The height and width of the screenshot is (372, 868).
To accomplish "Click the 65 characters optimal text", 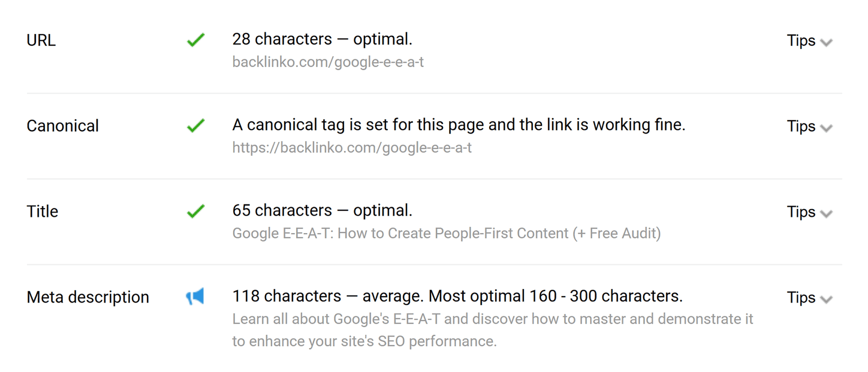I will [x=322, y=210].
